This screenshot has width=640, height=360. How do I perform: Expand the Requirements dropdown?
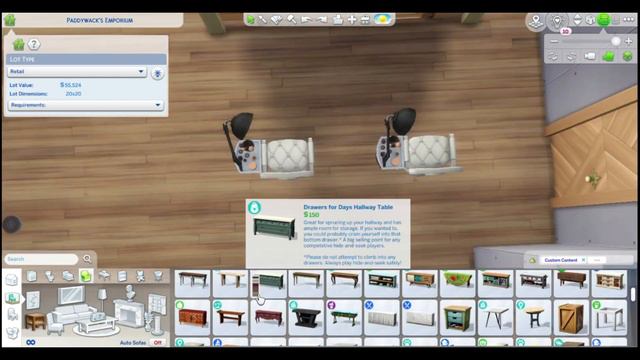pyautogui.click(x=86, y=105)
